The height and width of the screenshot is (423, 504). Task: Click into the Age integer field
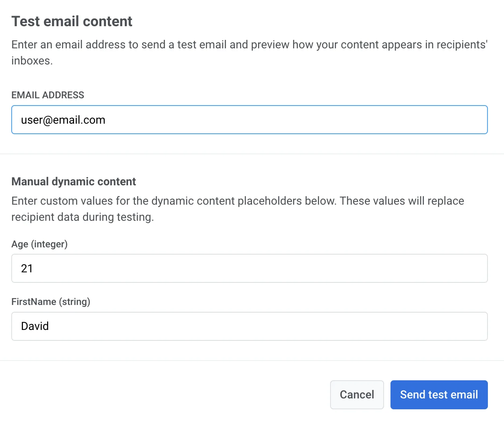click(249, 268)
